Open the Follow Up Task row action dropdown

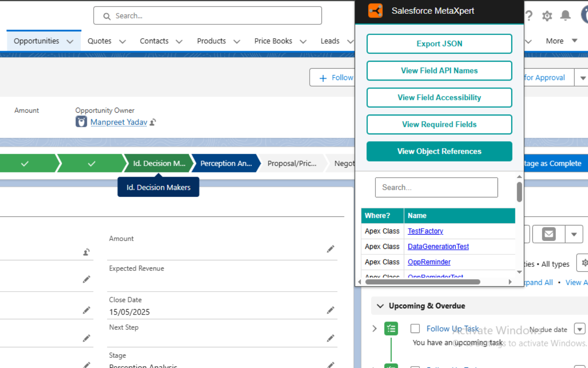(x=580, y=329)
